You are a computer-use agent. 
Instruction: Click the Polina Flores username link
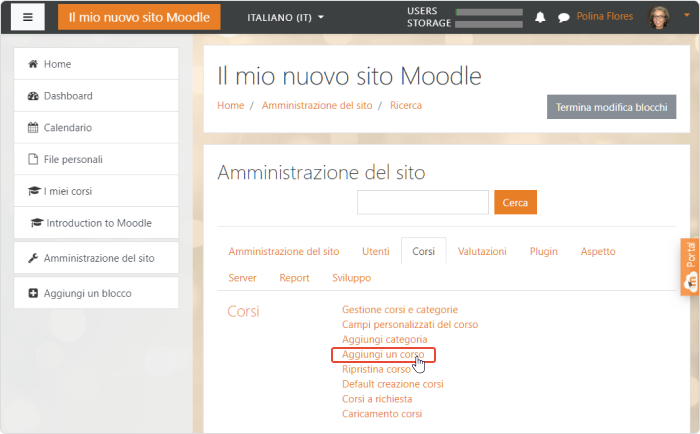pos(604,17)
